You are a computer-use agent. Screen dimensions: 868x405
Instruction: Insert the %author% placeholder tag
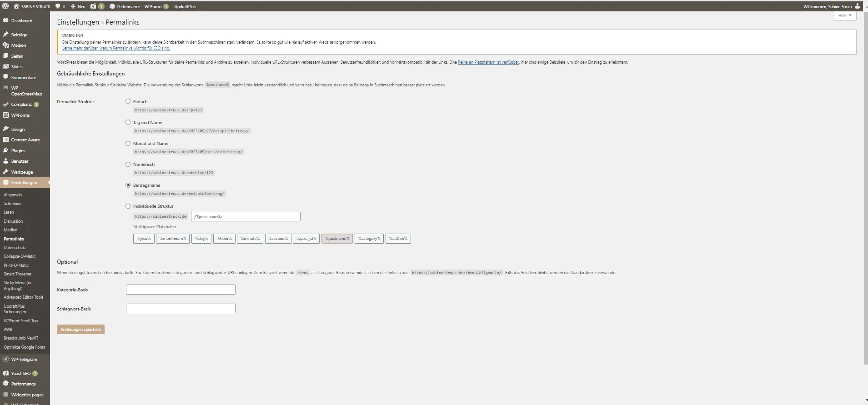(x=398, y=239)
